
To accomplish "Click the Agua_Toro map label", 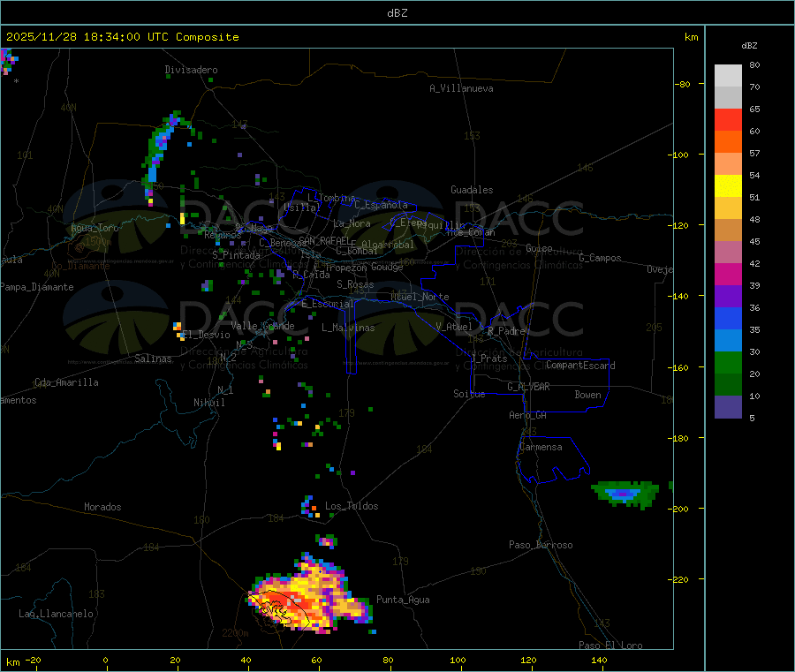I will click(95, 228).
